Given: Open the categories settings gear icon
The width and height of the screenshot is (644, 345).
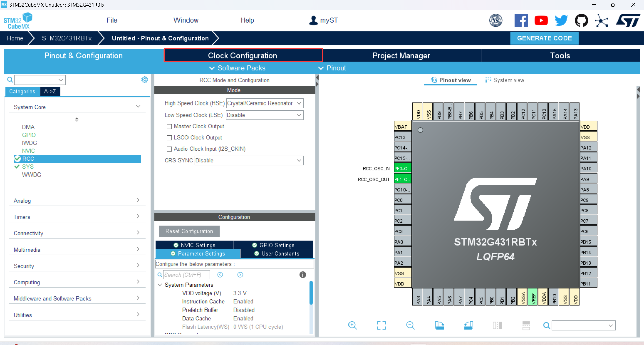Looking at the screenshot, I should [x=145, y=80].
